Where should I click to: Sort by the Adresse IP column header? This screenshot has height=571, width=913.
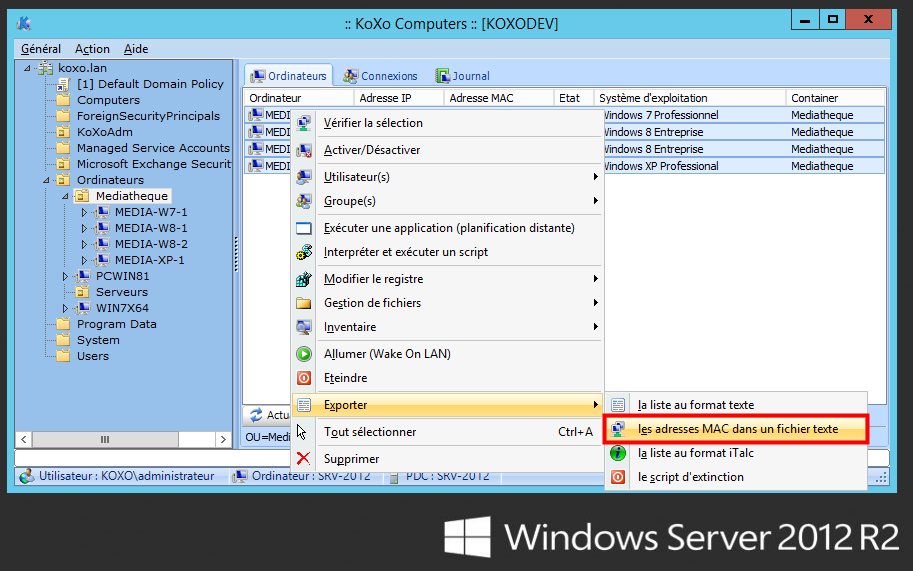click(x=398, y=98)
